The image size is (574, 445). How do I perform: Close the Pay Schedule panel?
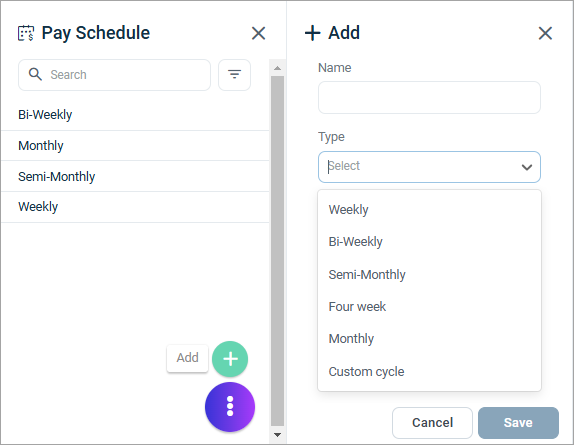point(258,33)
